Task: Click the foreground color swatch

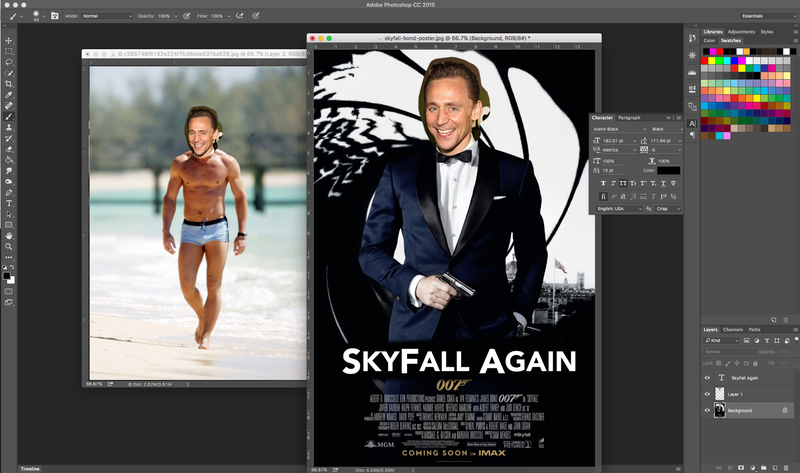Action: pyautogui.click(x=7, y=276)
